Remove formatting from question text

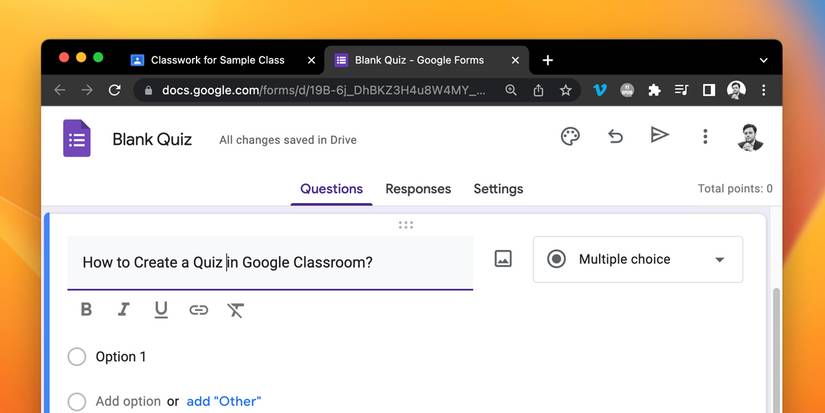tap(236, 310)
